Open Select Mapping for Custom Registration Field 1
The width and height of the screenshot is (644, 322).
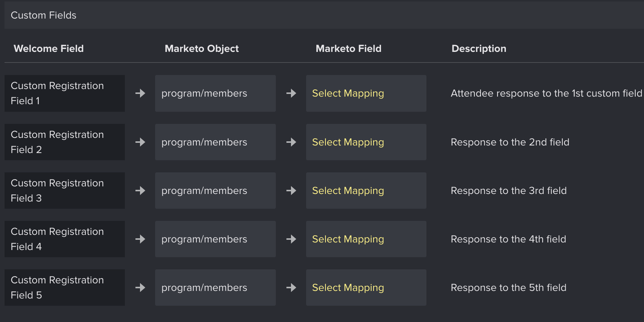pyautogui.click(x=366, y=93)
